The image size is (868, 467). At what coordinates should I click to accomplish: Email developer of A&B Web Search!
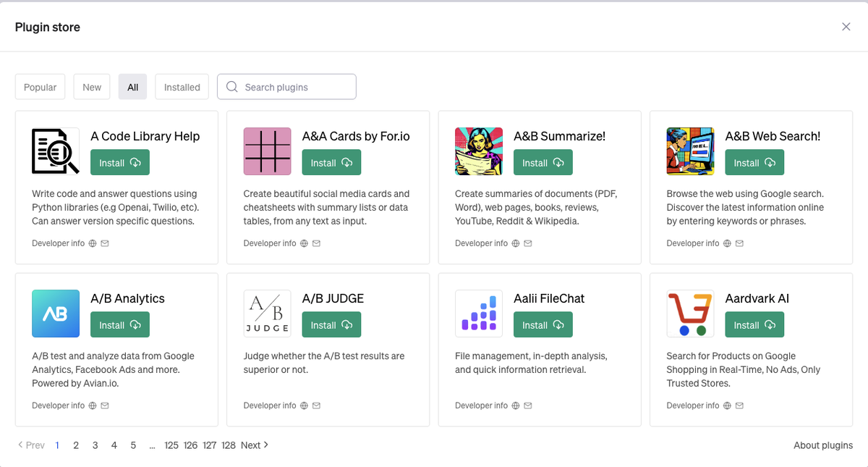click(x=739, y=243)
